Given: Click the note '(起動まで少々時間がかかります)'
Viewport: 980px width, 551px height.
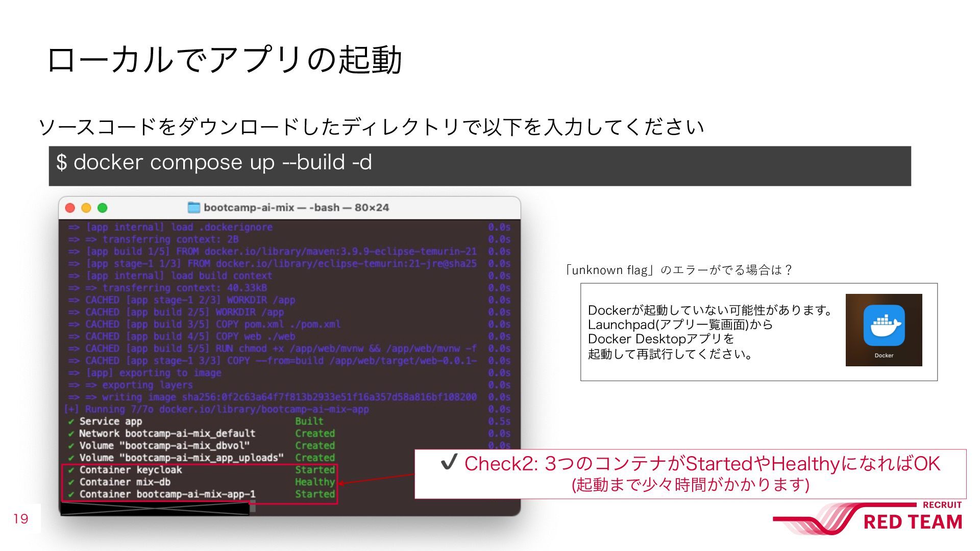Looking at the screenshot, I should pyautogui.click(x=691, y=484).
